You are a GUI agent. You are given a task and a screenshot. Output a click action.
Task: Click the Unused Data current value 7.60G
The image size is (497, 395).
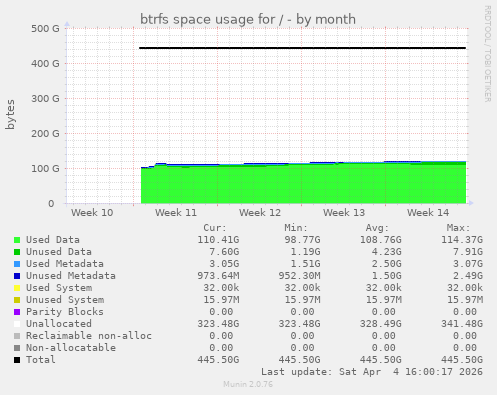pyautogui.click(x=224, y=252)
